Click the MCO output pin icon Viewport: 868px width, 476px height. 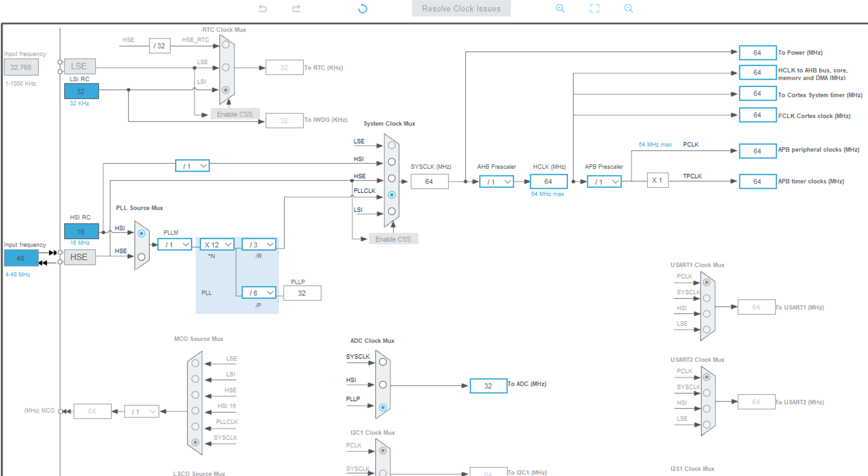(60, 411)
